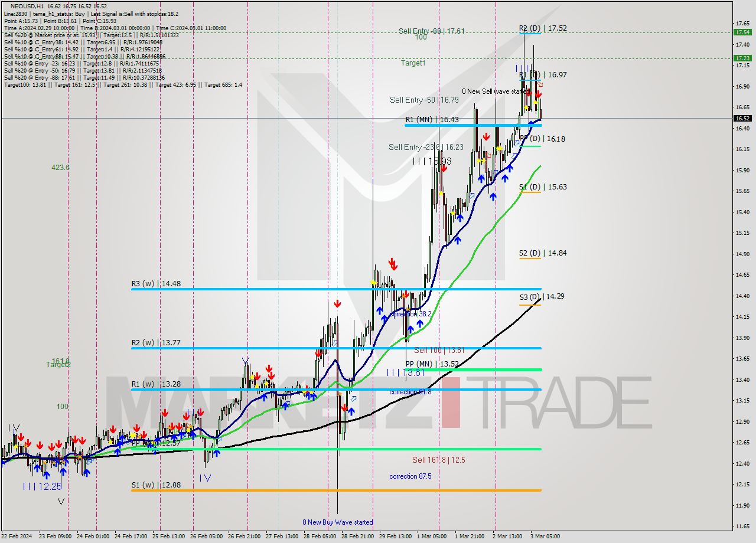
Task: Click the current price box 16.52
Action: coord(742,118)
